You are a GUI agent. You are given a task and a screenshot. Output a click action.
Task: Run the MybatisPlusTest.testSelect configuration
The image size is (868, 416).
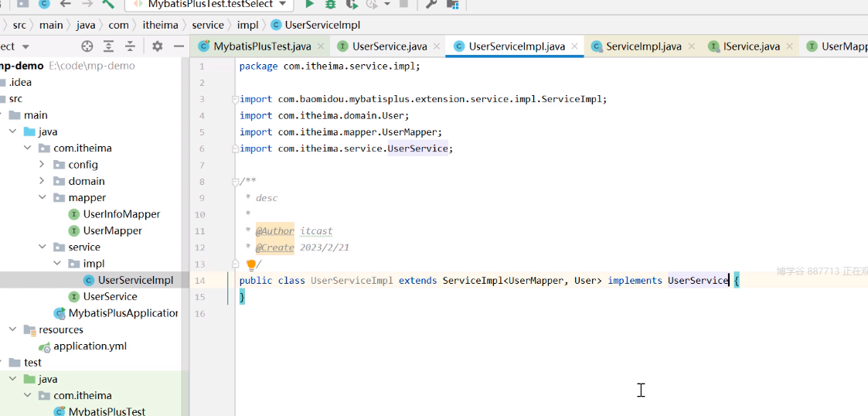310,5
